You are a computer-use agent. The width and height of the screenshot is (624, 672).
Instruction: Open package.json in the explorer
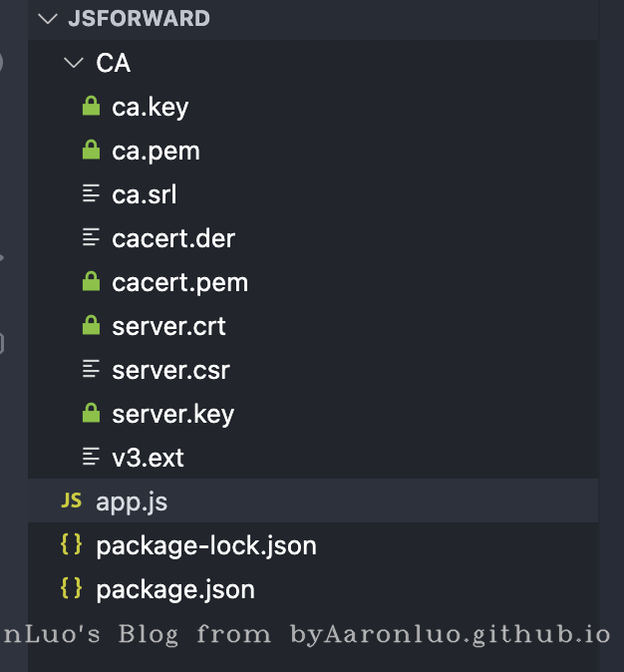point(175,589)
